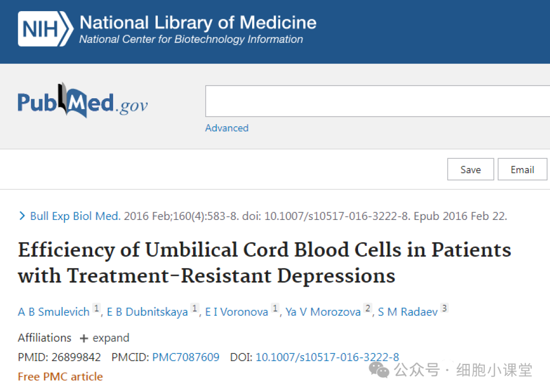Click the Save button
The image size is (550, 392).
(471, 170)
